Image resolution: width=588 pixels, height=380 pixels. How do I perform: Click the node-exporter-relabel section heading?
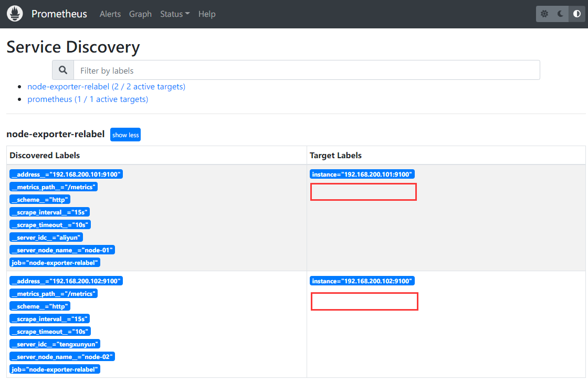click(x=56, y=135)
